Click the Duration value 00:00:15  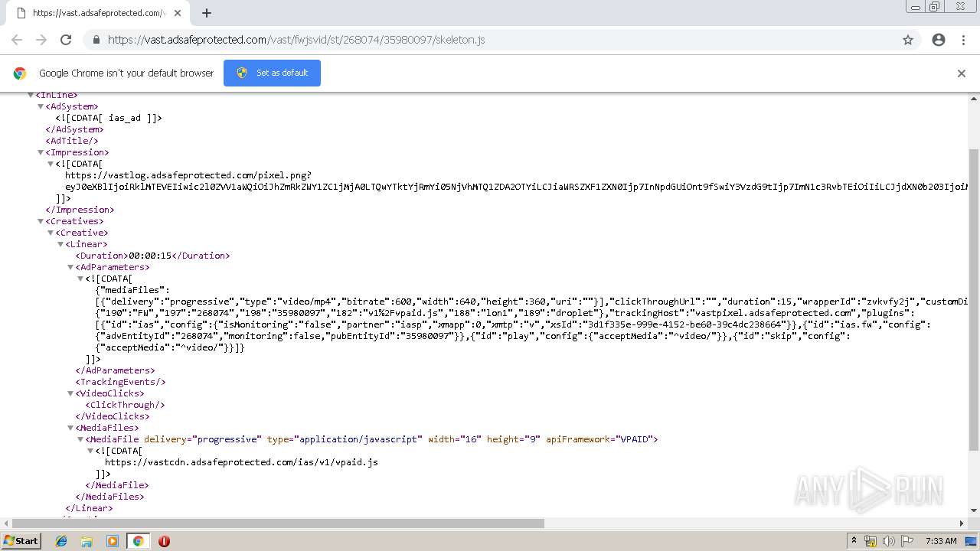click(x=150, y=256)
